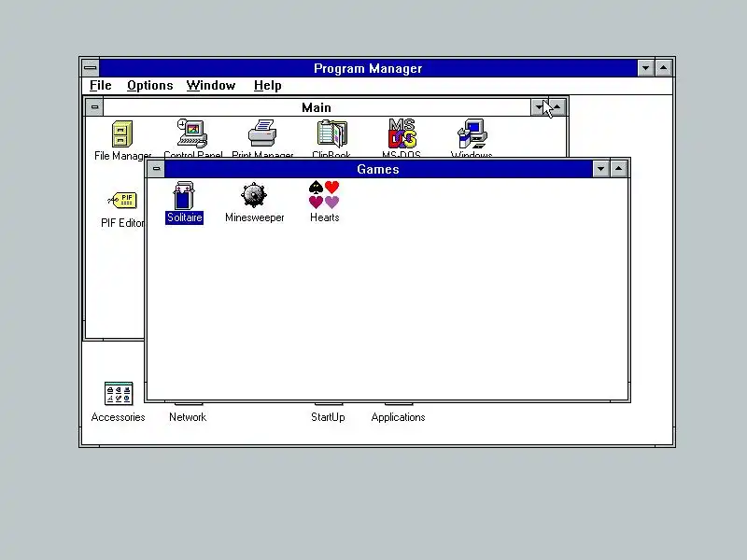Viewport: 747px width, 560px height.
Task: Open the Help menu
Action: click(268, 86)
